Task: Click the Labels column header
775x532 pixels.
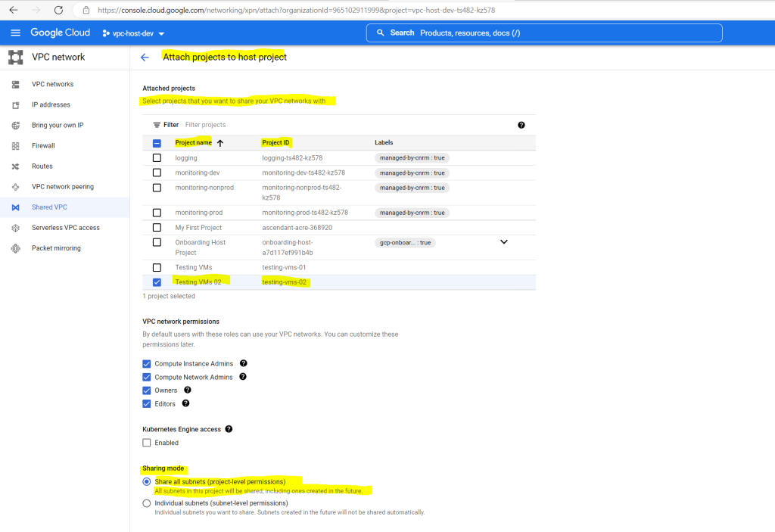Action: (x=384, y=142)
